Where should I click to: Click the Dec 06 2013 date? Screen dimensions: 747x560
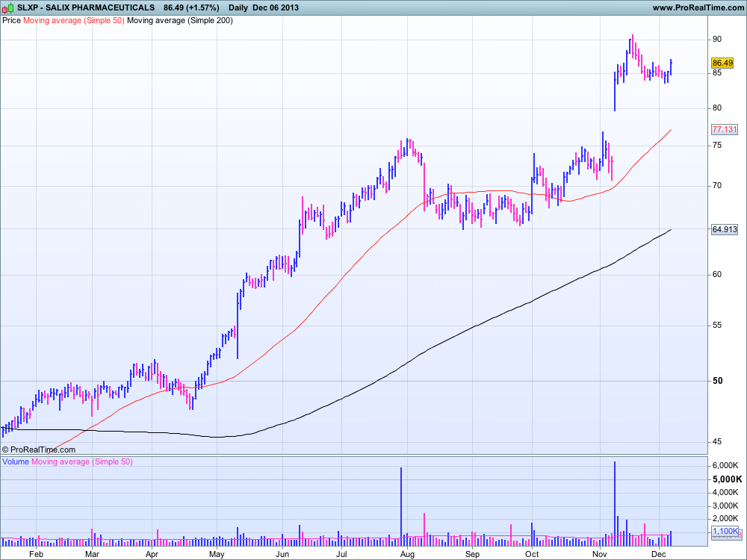pos(276,7)
